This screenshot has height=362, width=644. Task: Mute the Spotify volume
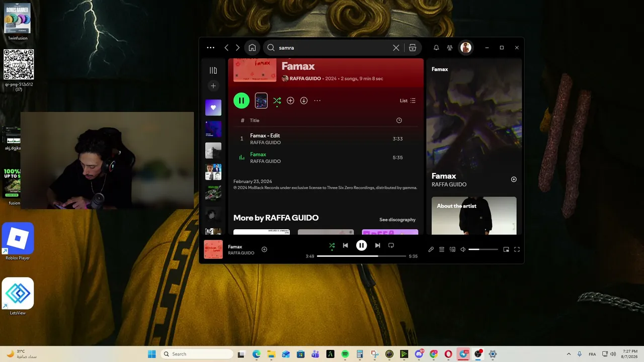point(463,249)
